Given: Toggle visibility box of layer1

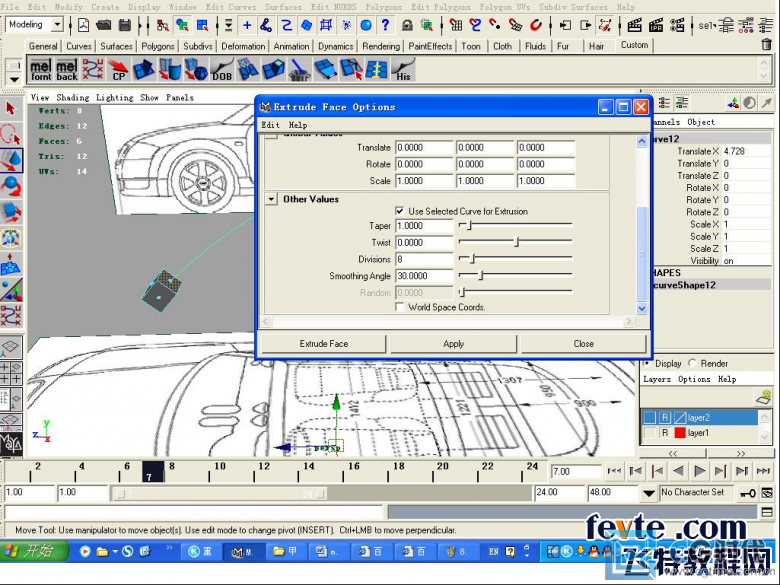Looking at the screenshot, I should 650,433.
